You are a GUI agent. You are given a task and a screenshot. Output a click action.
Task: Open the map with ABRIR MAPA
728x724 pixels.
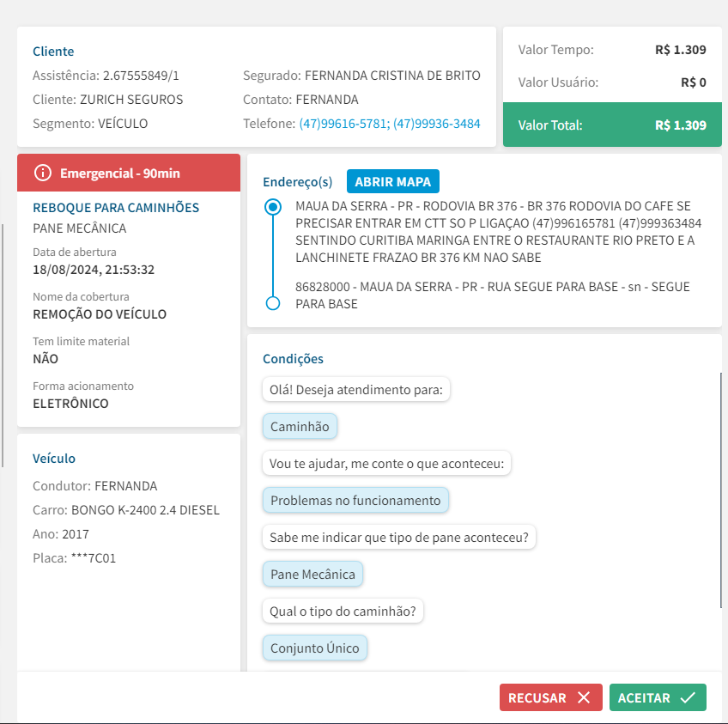(393, 181)
